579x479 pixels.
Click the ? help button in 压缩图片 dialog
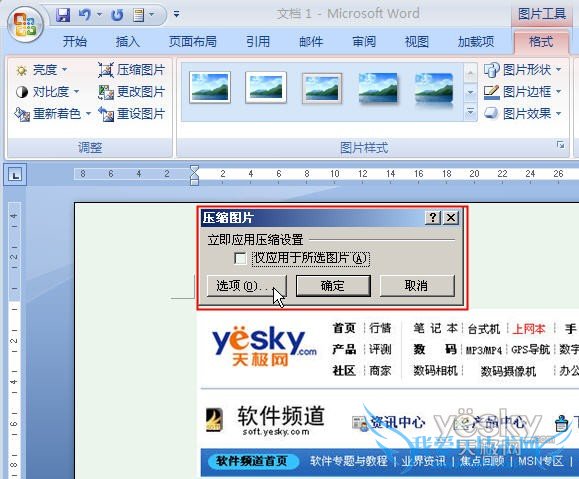tap(433, 217)
